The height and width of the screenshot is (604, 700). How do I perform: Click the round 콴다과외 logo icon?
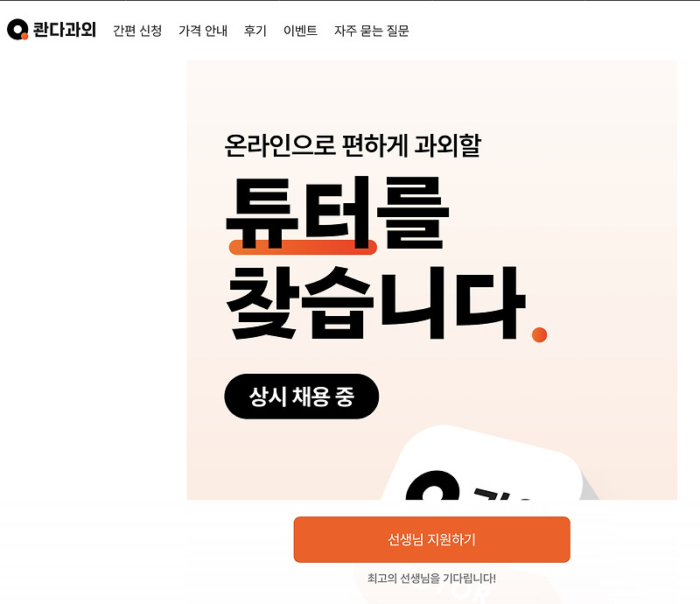[x=17, y=30]
